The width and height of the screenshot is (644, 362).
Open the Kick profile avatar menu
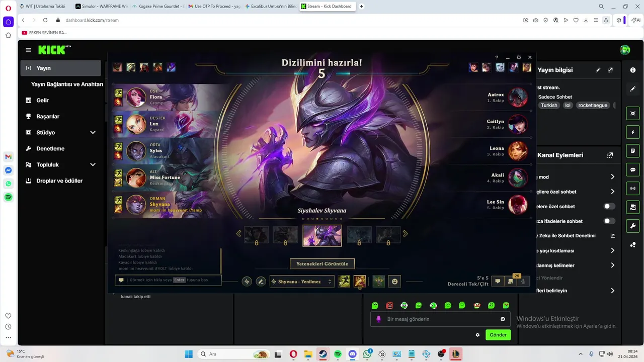(x=625, y=50)
